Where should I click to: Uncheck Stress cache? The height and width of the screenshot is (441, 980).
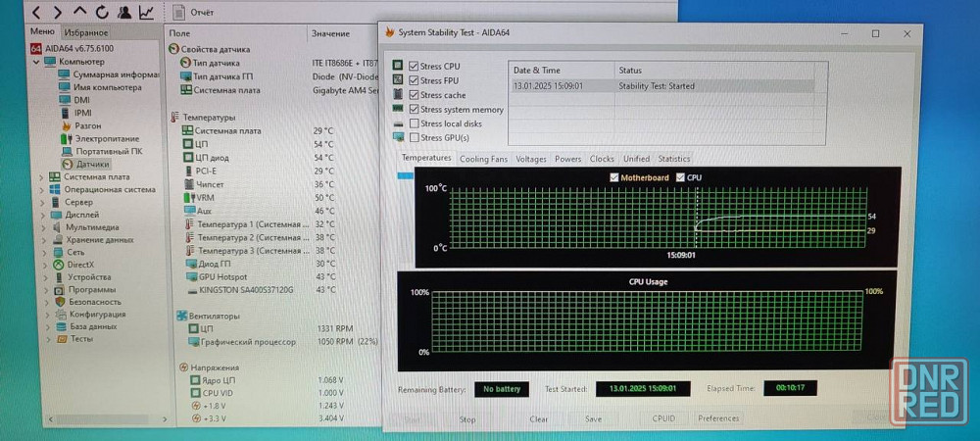coord(414,95)
